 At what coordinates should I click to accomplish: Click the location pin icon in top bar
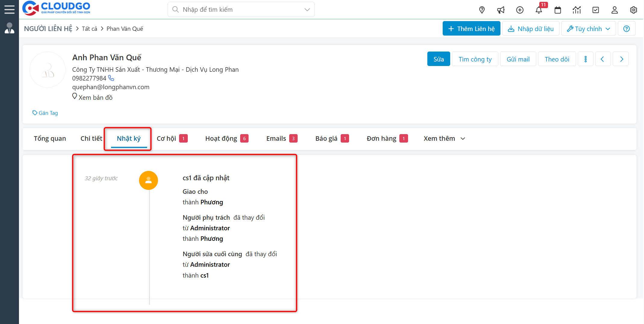click(482, 10)
